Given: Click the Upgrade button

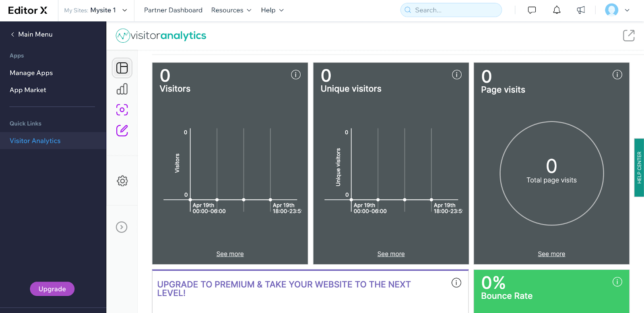Looking at the screenshot, I should click(x=52, y=289).
